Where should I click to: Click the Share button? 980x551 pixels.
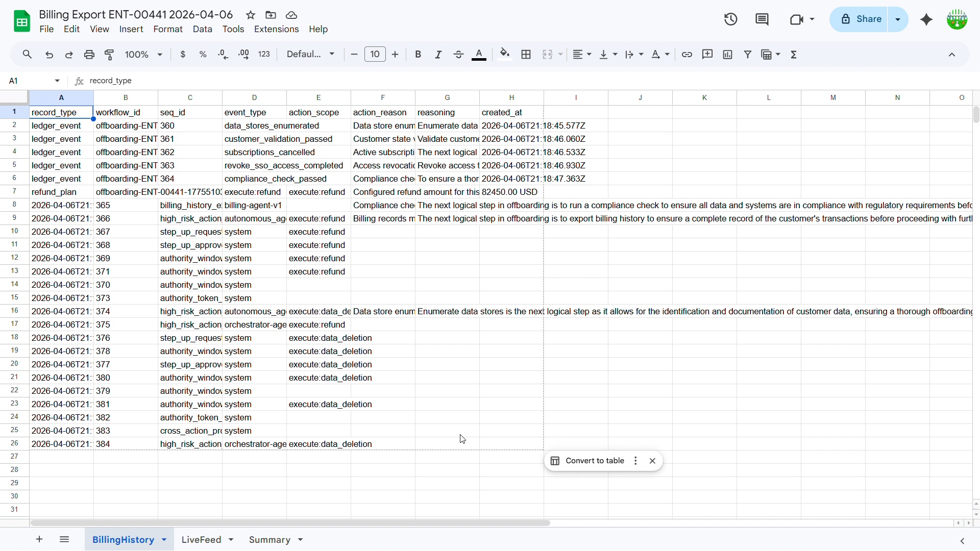coord(861,19)
